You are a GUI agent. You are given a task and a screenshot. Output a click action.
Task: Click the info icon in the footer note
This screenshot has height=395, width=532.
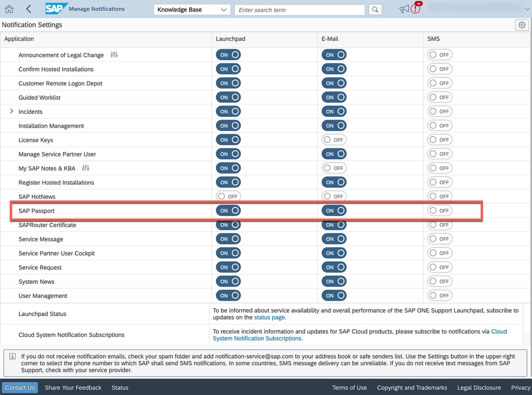[x=12, y=356]
